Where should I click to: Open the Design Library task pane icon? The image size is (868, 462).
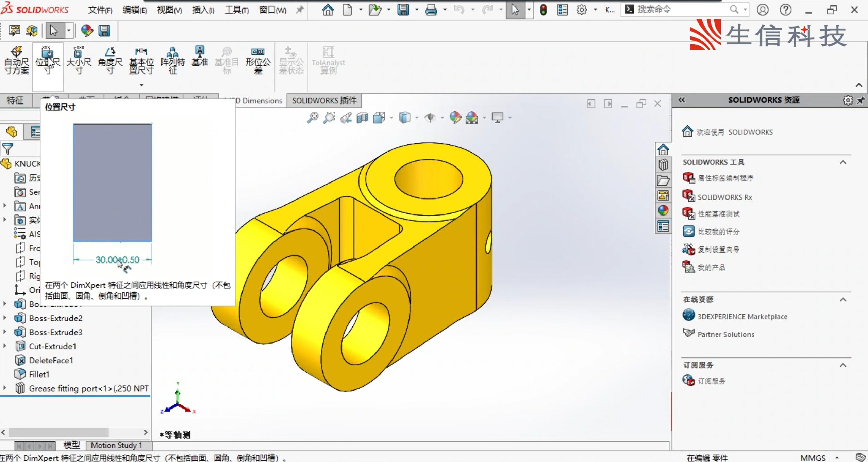pos(663,165)
